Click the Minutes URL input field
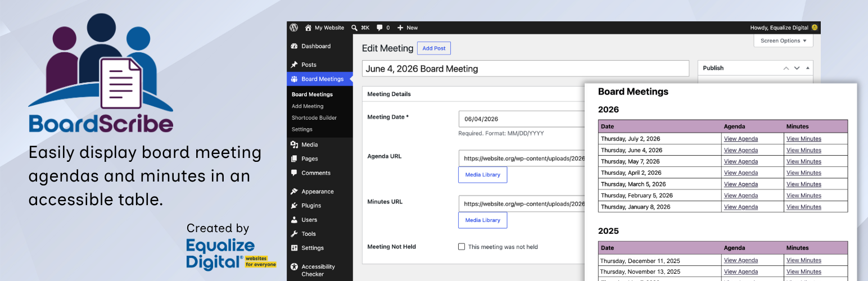 [522, 204]
